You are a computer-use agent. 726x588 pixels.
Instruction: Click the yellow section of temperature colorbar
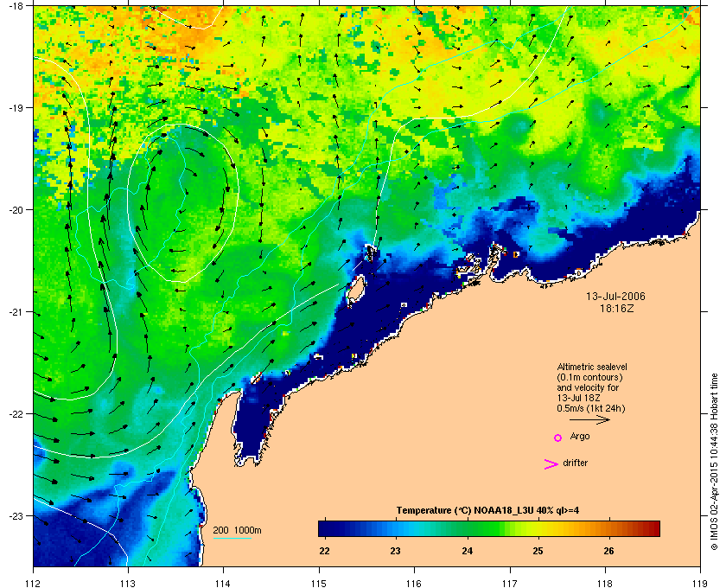coord(539,528)
